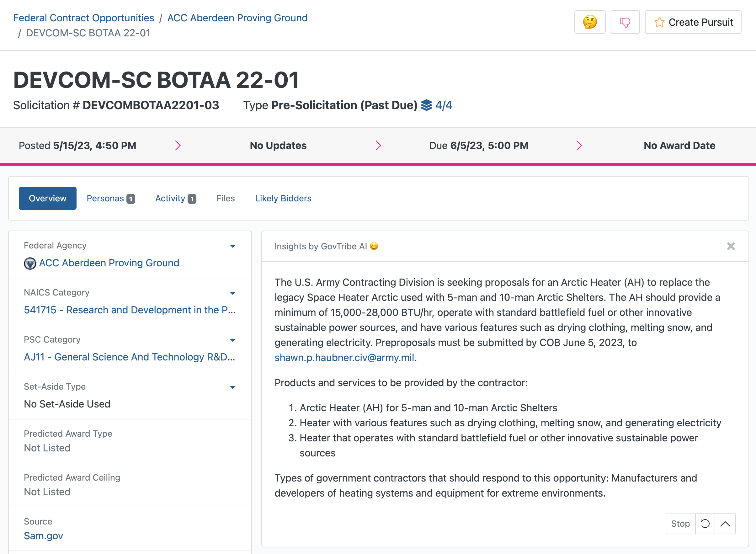This screenshot has width=756, height=554.
Task: Click the Due 6/5/23, 5:00 PM text
Action: pyautogui.click(x=478, y=146)
